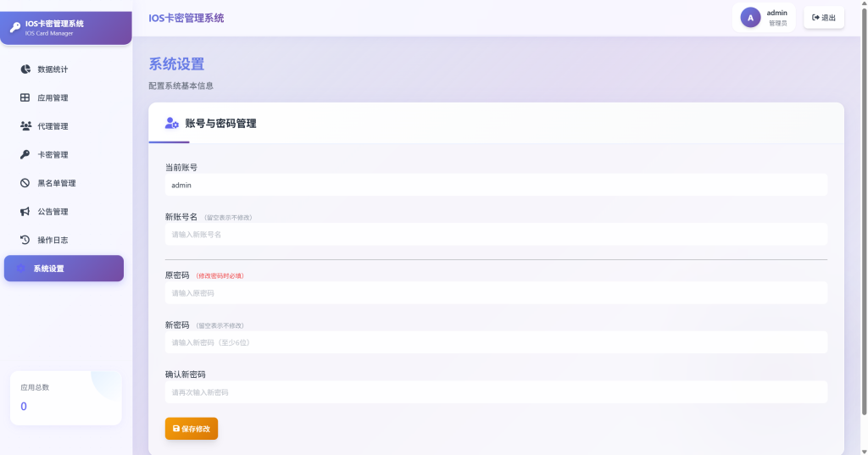The height and width of the screenshot is (455, 868).
Task: Click the gear icon for 系统设置
Action: [20, 269]
